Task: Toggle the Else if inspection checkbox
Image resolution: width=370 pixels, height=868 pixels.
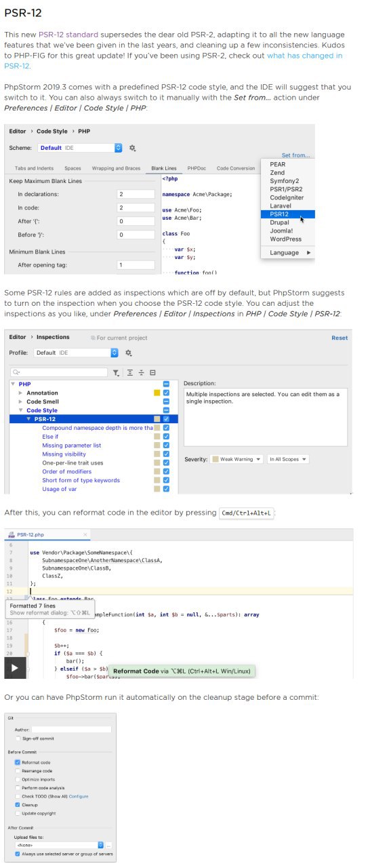Action: (x=166, y=437)
